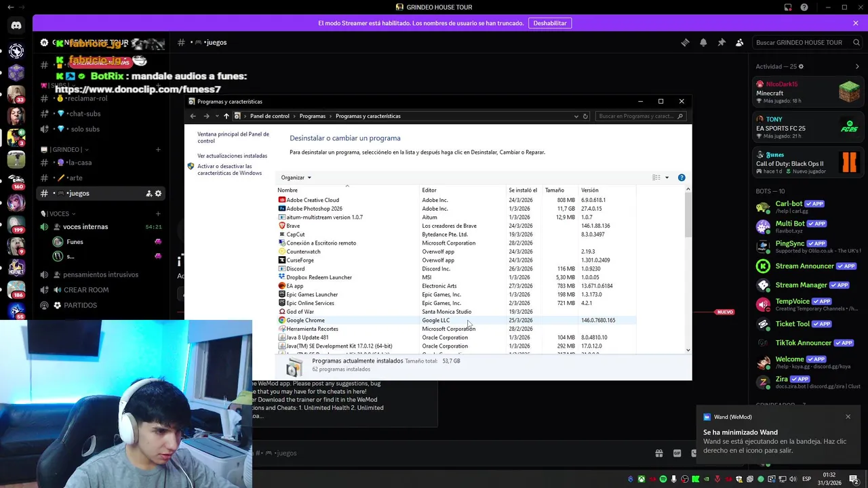Open la-casa text channel
Screen dimensions: 868x488
pyautogui.click(x=100, y=163)
